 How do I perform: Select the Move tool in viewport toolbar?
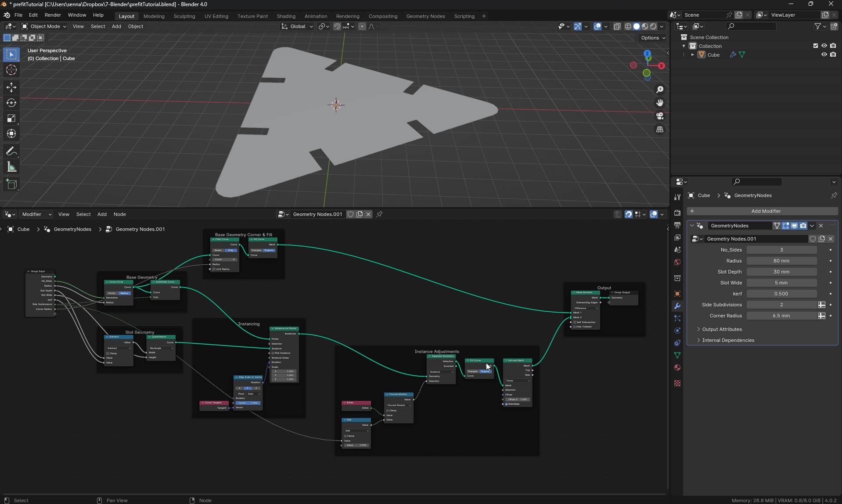pyautogui.click(x=11, y=87)
